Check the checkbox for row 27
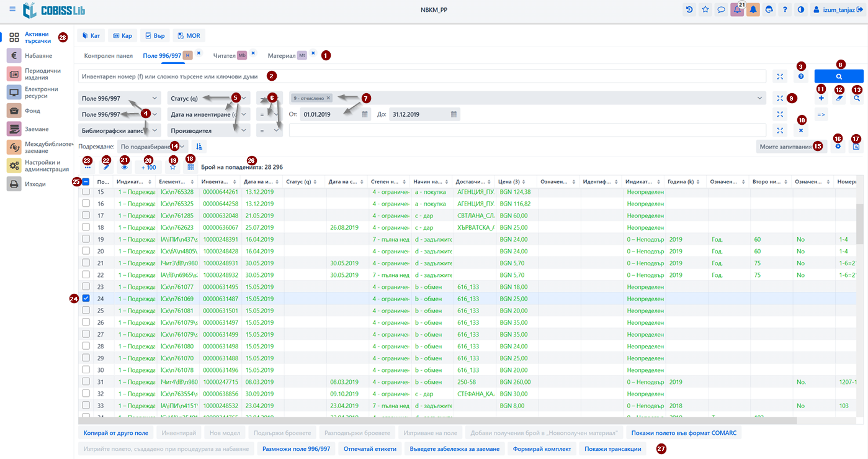The width and height of the screenshot is (868, 459). click(x=86, y=334)
